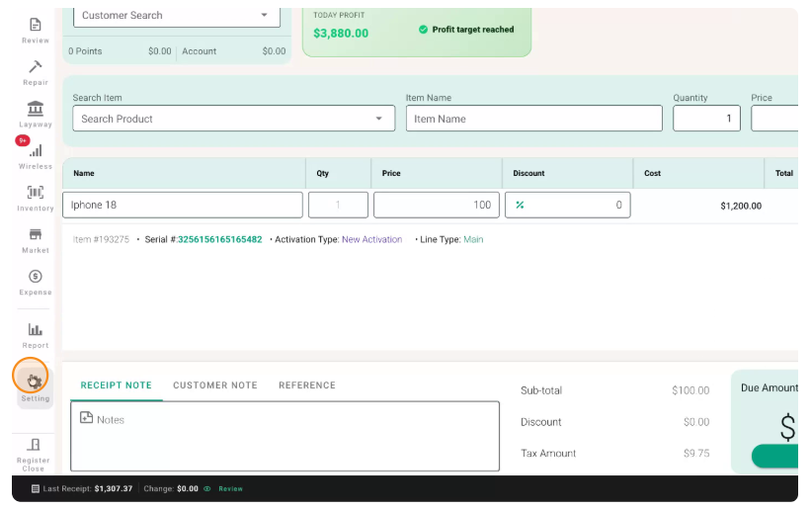Click the Last Receipt $1,307.37 amount
Screen dimensions: 812x510
pyautogui.click(x=114, y=488)
